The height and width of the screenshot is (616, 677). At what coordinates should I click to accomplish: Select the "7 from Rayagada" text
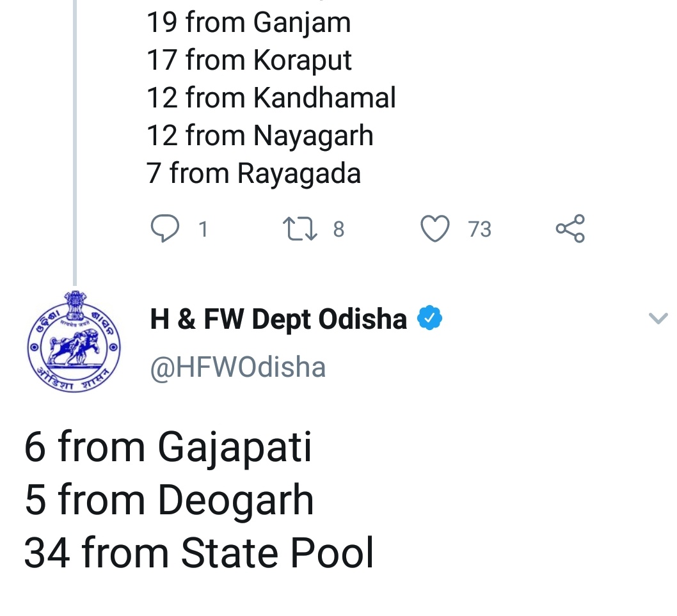253,173
